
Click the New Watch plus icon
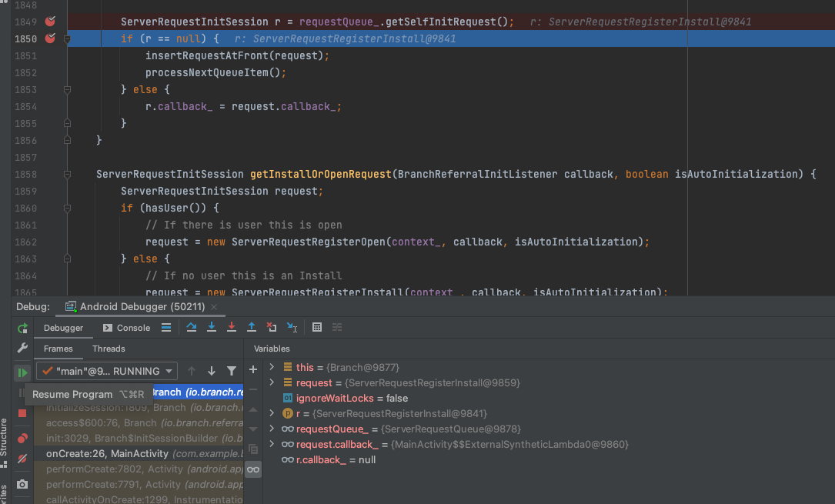click(253, 369)
